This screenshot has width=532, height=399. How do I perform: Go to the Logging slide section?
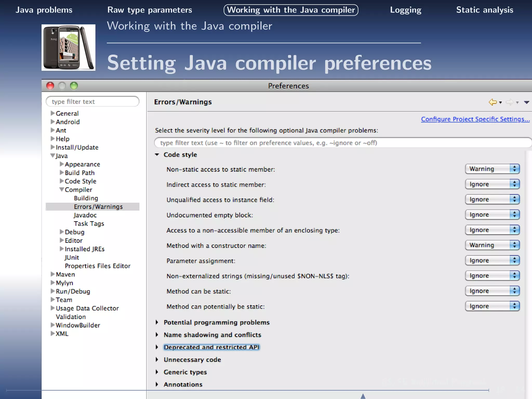tap(406, 10)
